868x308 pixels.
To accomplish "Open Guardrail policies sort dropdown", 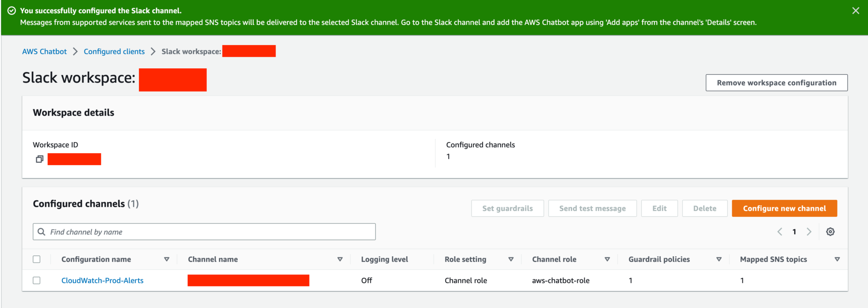I will pyautogui.click(x=719, y=259).
